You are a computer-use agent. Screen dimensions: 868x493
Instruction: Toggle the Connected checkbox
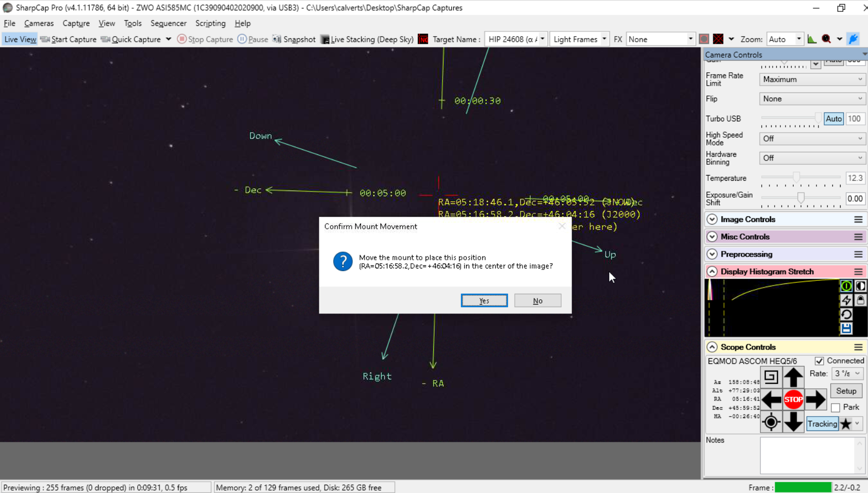tap(819, 361)
